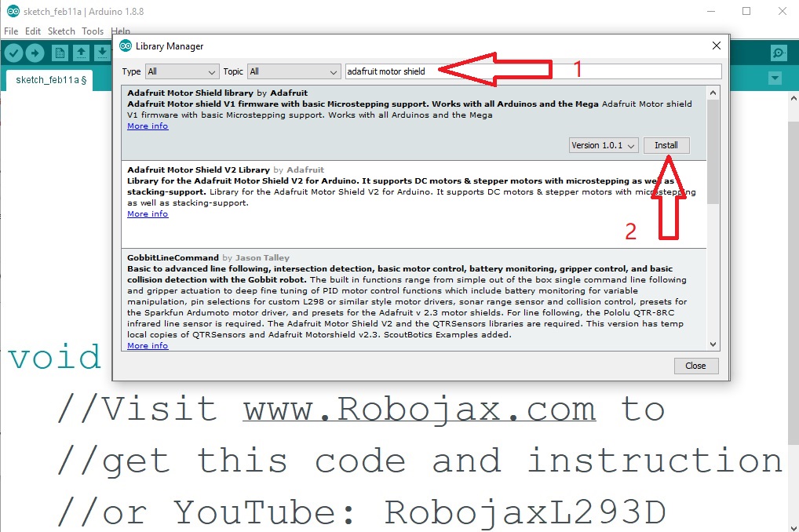The height and width of the screenshot is (532, 799).
Task: Open the Tools menu
Action: 93,31
